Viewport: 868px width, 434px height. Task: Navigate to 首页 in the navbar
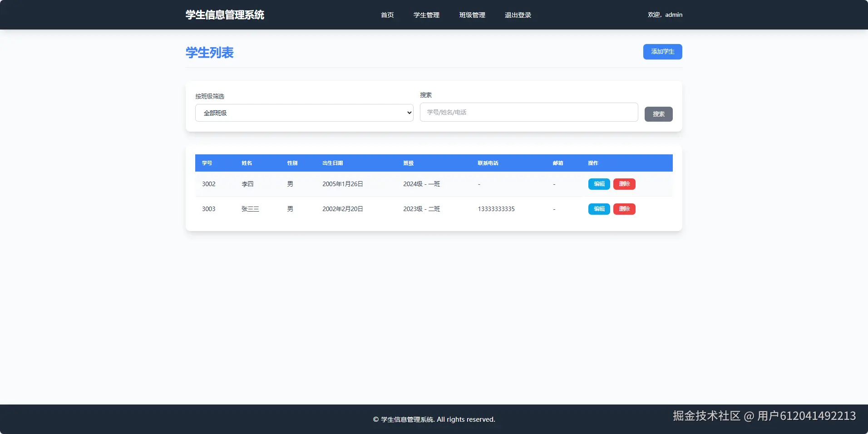(x=387, y=15)
